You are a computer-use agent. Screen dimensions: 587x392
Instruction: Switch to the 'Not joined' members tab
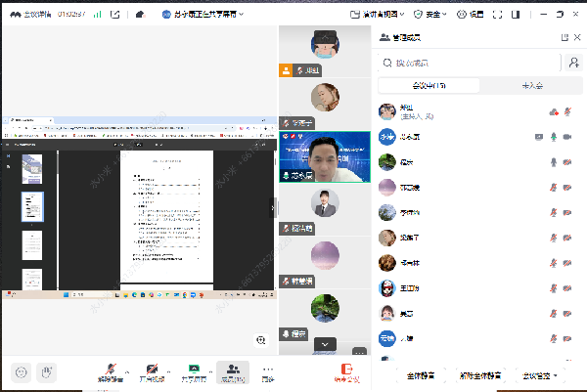point(532,86)
